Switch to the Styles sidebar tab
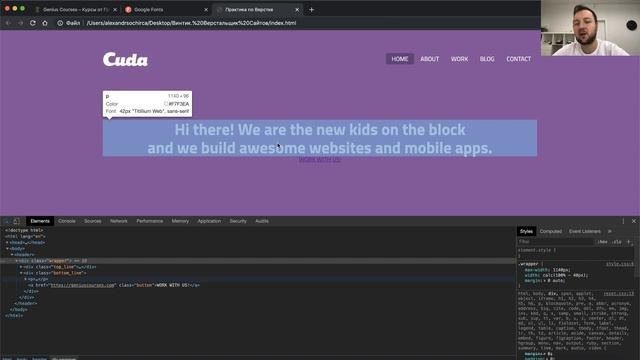640x360 pixels. pos(526,231)
